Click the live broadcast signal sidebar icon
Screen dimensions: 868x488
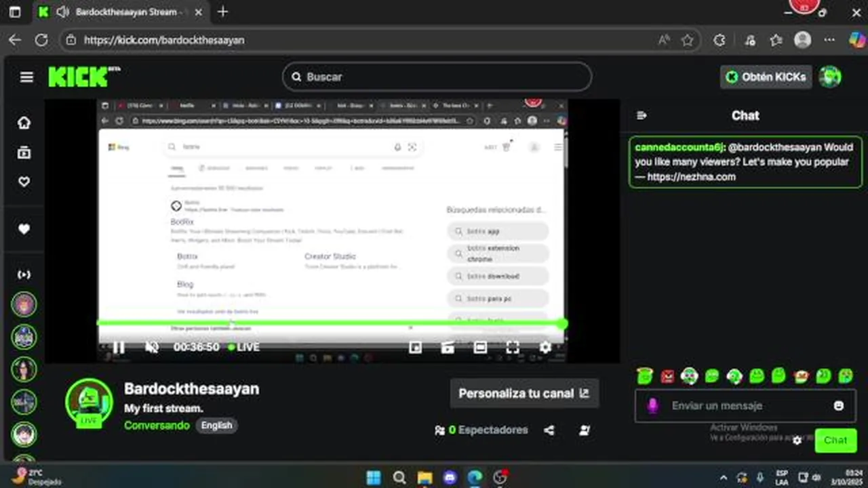24,274
